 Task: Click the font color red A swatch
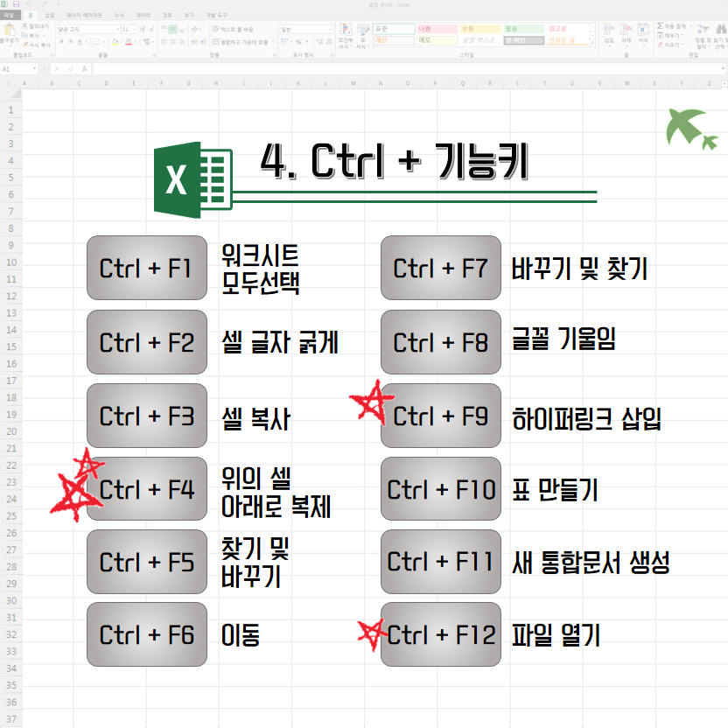point(129,41)
